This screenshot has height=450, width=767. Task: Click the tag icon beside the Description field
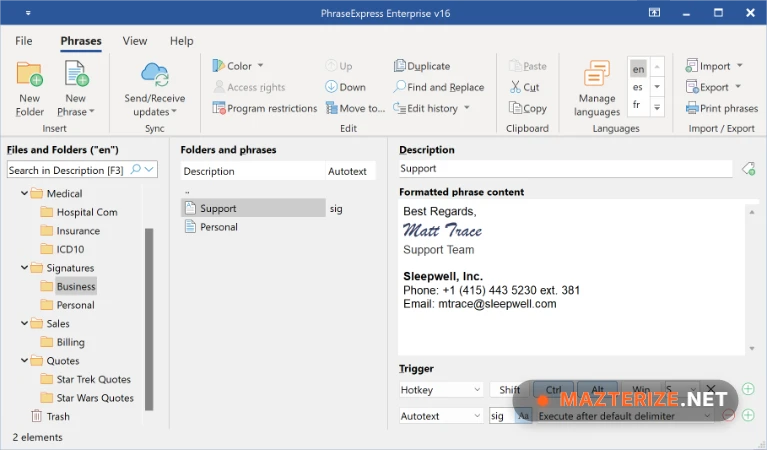coord(748,169)
